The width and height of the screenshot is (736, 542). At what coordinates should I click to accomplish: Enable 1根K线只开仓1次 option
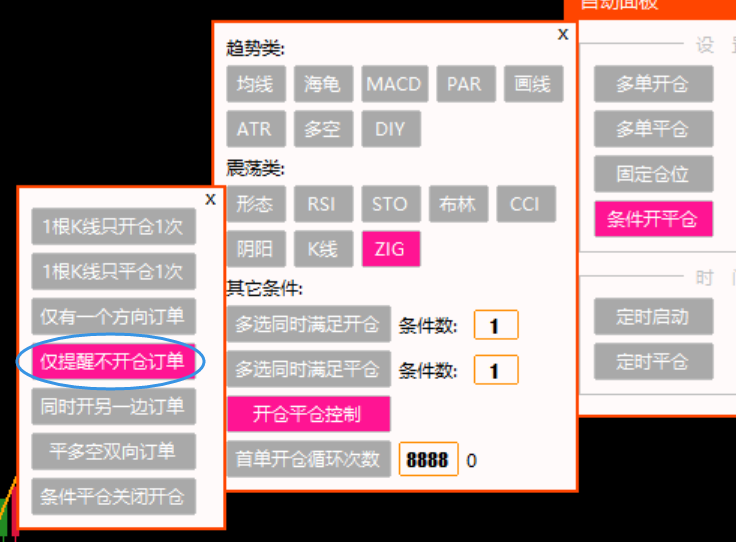[x=113, y=226]
